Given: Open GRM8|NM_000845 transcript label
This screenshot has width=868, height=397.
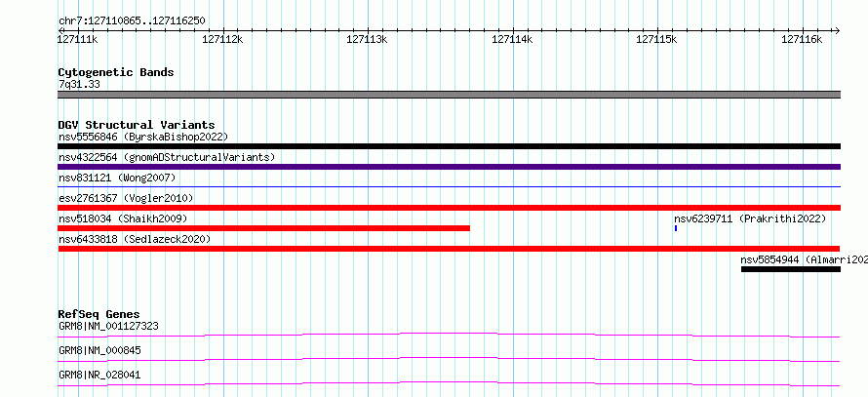Looking at the screenshot, I should coord(99,350).
